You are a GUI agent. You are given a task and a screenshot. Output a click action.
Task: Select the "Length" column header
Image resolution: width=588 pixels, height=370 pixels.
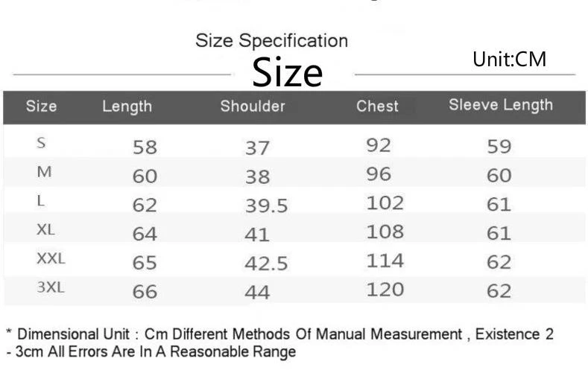127,106
